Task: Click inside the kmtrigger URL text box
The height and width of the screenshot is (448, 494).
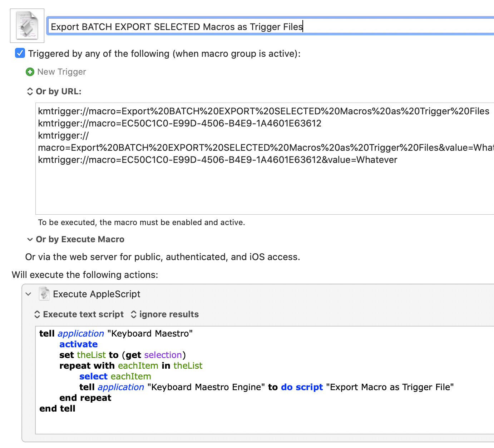Action: click(x=265, y=159)
